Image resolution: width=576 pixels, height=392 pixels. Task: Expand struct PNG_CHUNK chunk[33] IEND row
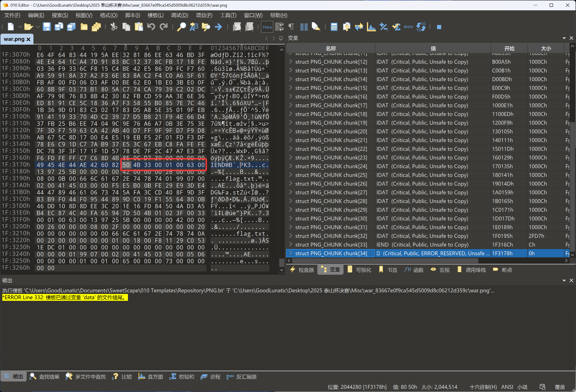291,244
